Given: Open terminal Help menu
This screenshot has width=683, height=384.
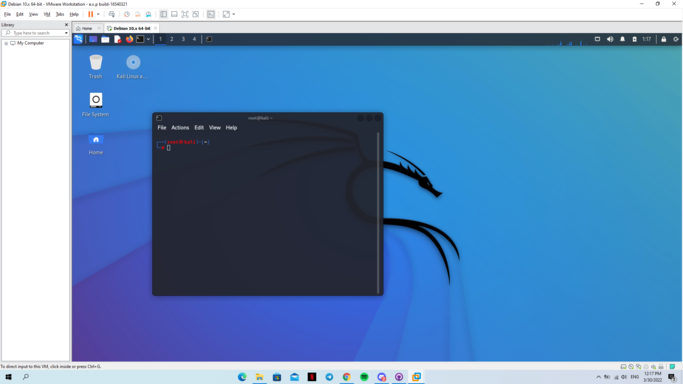Looking at the screenshot, I should click(x=231, y=128).
